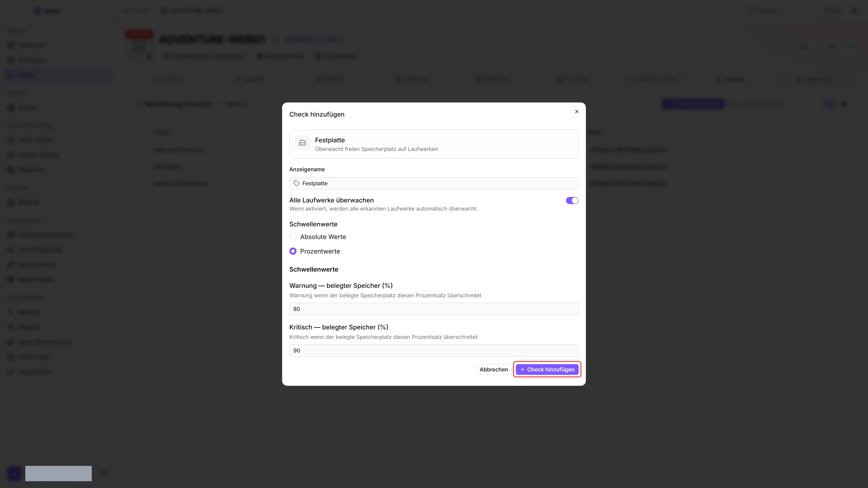Viewport: 868px width, 488px height.
Task: Open the Checks tab
Action: tap(733, 80)
